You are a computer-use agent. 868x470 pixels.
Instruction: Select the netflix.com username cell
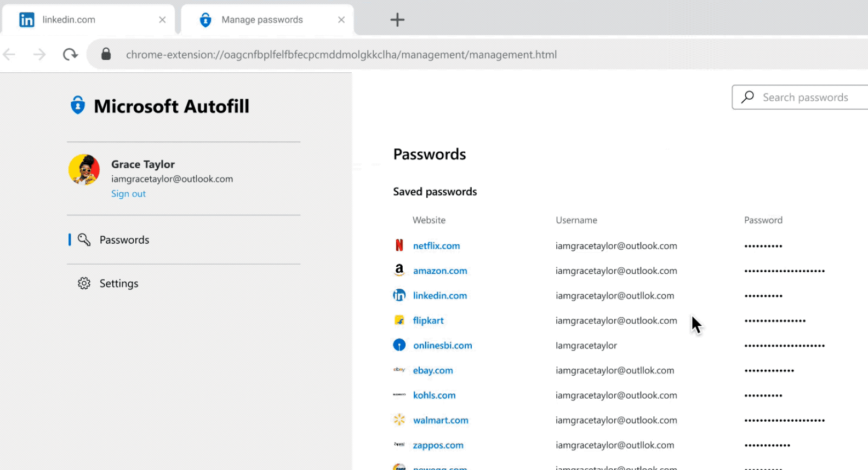(616, 246)
